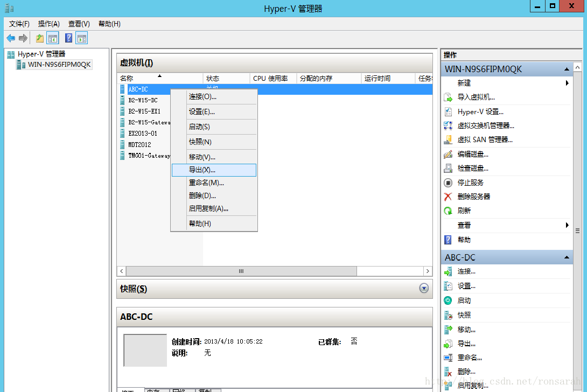The height and width of the screenshot is (392, 587).
Task: Click the 分配的内存 column header
Action: click(329, 78)
